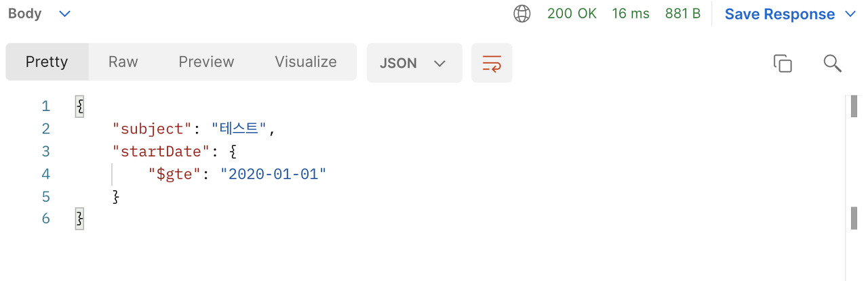This screenshot has width=868, height=281.
Task: Collapse the startDate object at line 3
Action: coord(234,151)
